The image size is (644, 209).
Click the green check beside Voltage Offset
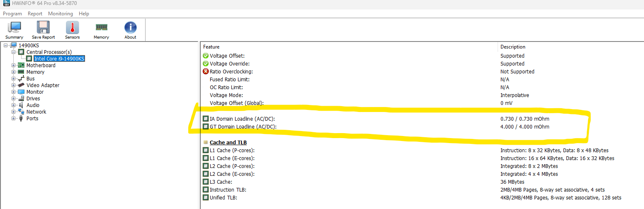coord(206,56)
